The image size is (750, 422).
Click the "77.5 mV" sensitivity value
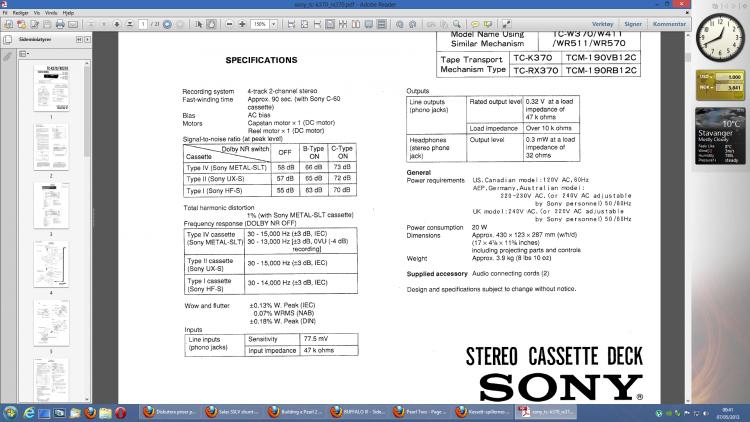(x=316, y=339)
